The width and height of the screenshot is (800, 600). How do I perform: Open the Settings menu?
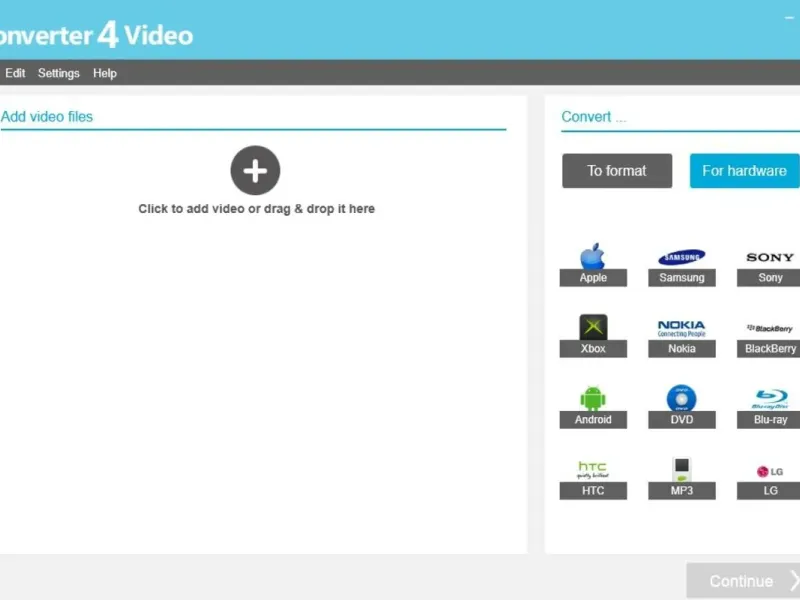59,73
